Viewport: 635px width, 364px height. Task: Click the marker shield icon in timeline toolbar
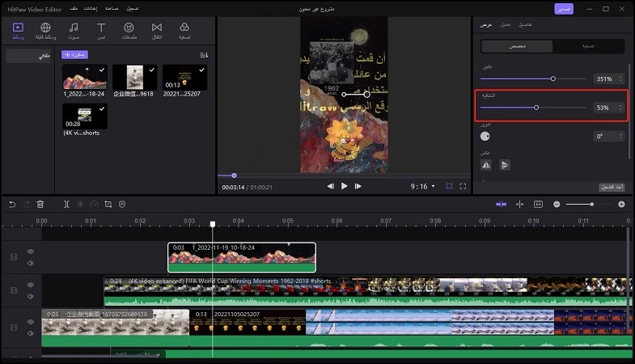pos(122,205)
